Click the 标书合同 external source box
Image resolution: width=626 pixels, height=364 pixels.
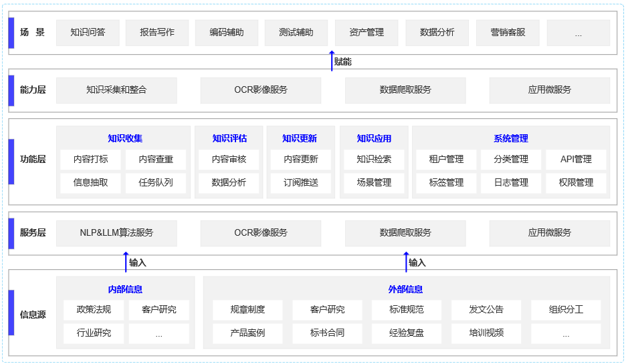click(x=327, y=333)
